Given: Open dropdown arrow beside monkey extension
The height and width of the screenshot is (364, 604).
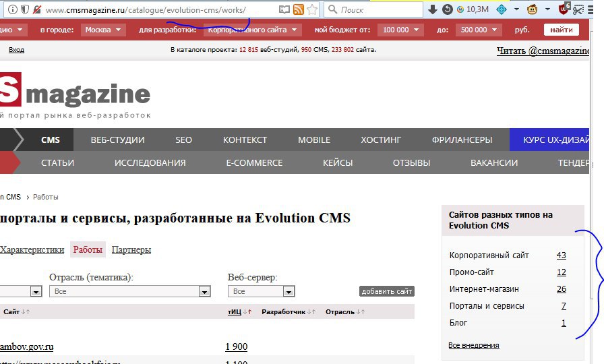Looking at the screenshot, I should 547,9.
